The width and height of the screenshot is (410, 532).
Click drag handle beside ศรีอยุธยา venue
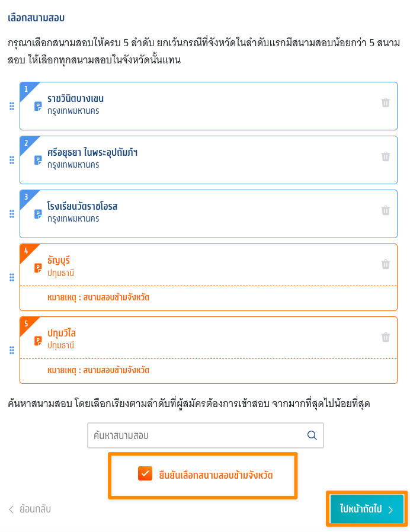click(12, 160)
